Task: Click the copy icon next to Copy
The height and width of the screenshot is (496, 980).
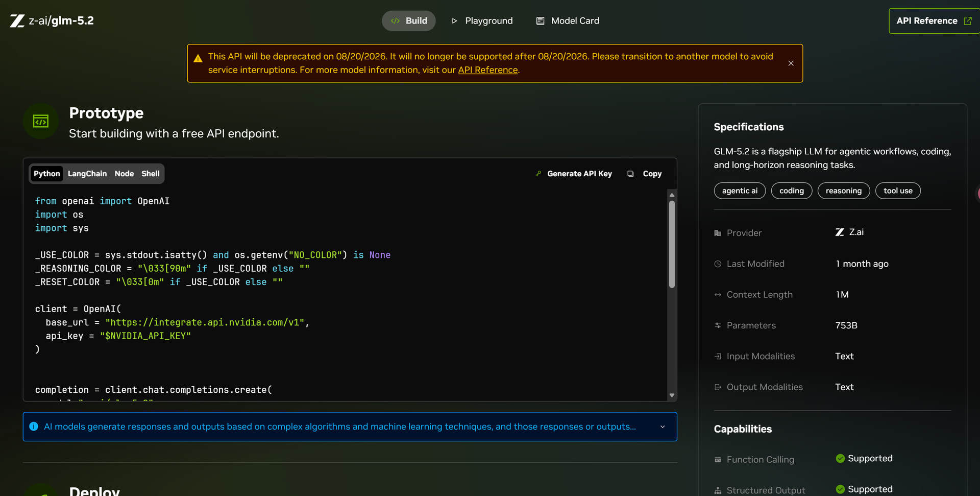Action: 630,174
